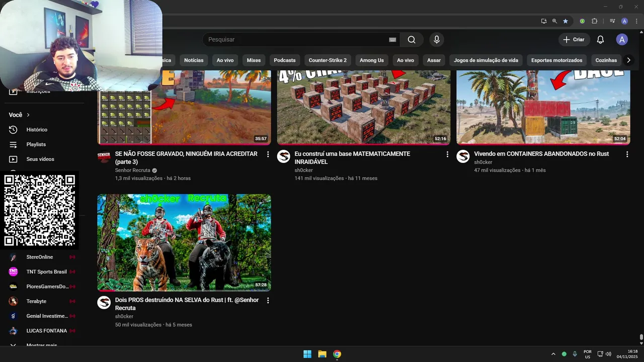This screenshot has height=362, width=644.
Task: Open Chrome extensions puzzle icon
Action: tap(594, 21)
